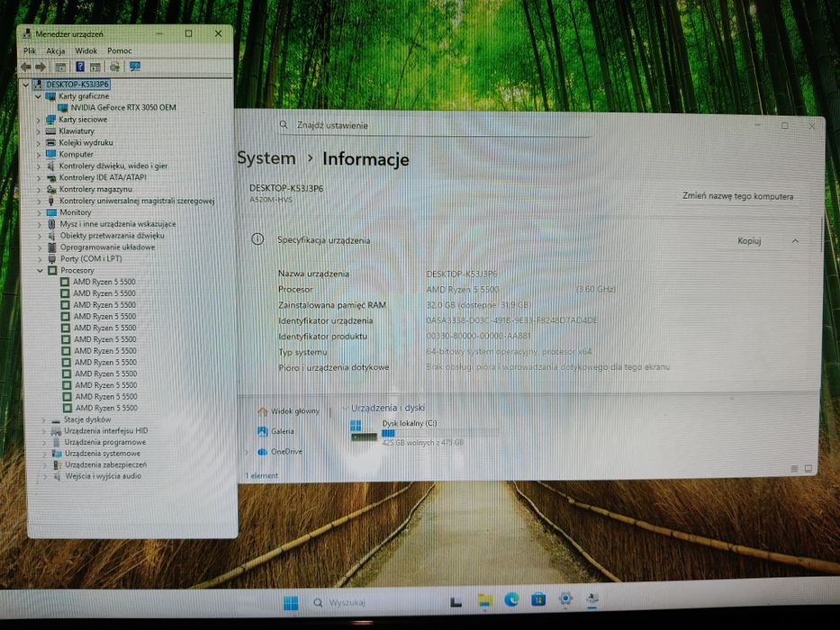Toggle the console tree view toolbar icon
This screenshot has height=630, width=840.
60,67
